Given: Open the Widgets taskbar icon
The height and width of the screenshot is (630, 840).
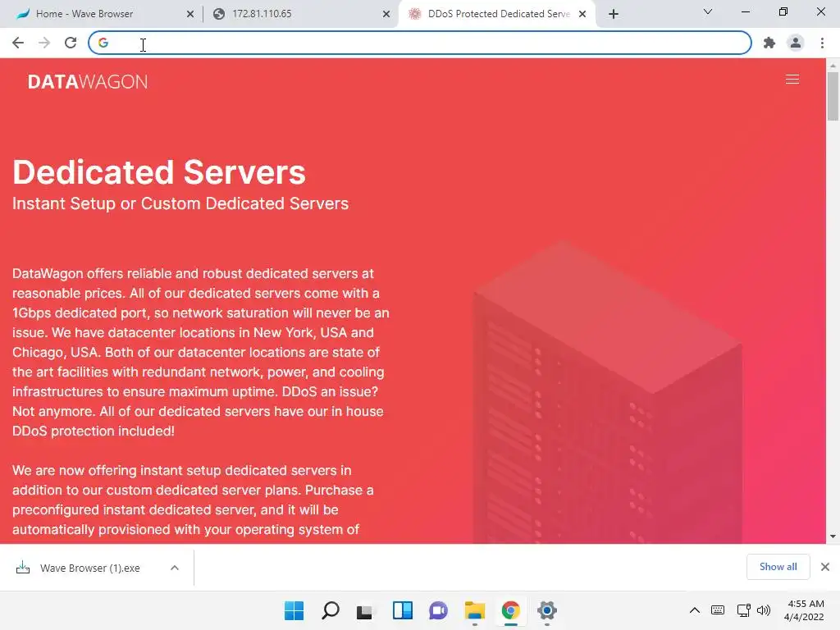Looking at the screenshot, I should pos(402,610).
